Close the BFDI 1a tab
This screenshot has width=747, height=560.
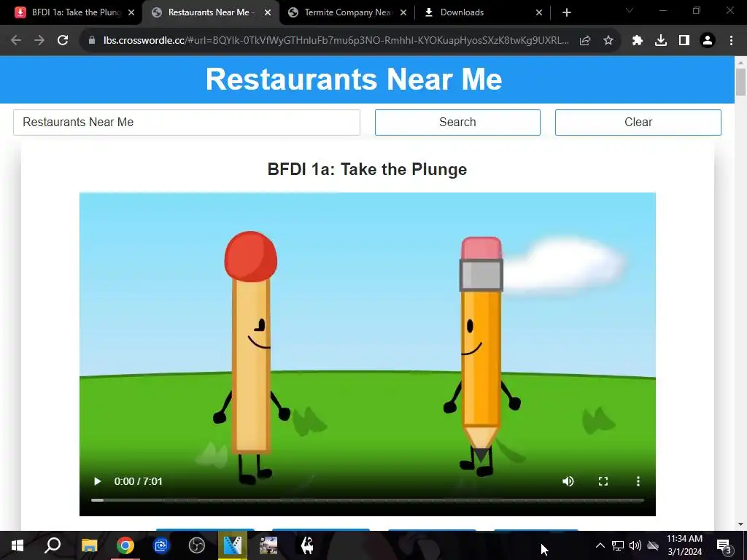tap(131, 12)
